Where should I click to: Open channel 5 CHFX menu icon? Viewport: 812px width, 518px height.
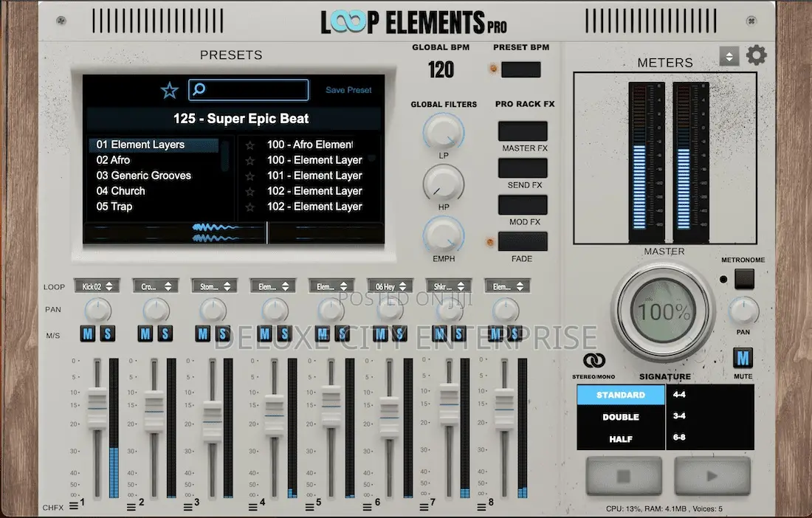(310, 507)
